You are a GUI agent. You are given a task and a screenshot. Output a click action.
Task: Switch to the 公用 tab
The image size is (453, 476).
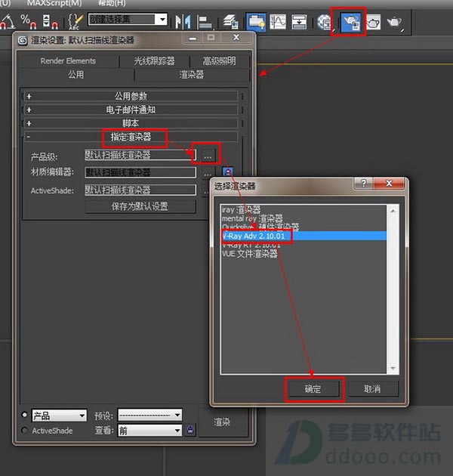click(x=75, y=74)
